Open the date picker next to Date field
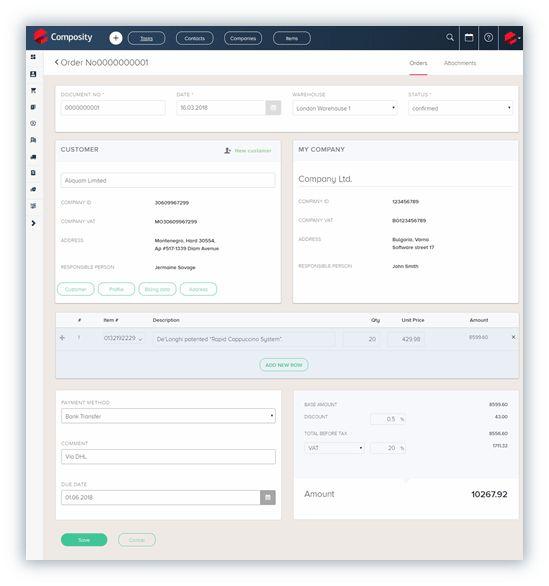549x586 pixels. click(x=273, y=108)
